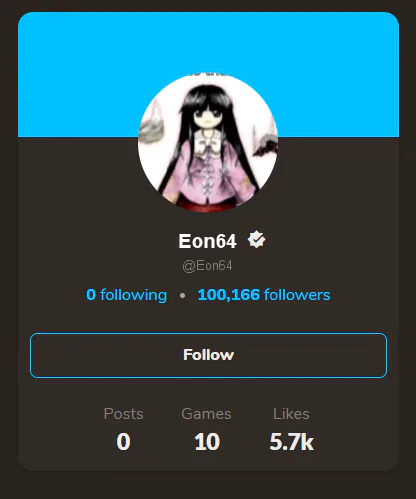Click the @Eon64 username handle
The width and height of the screenshot is (416, 499).
click(207, 266)
